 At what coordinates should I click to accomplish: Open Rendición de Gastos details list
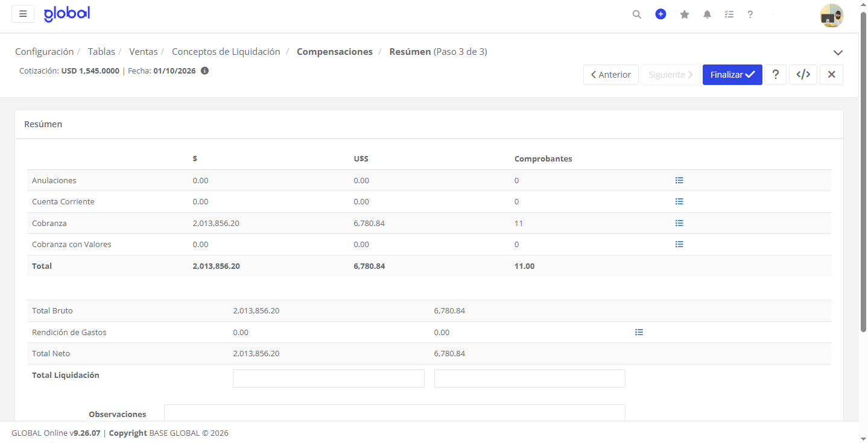click(x=639, y=332)
